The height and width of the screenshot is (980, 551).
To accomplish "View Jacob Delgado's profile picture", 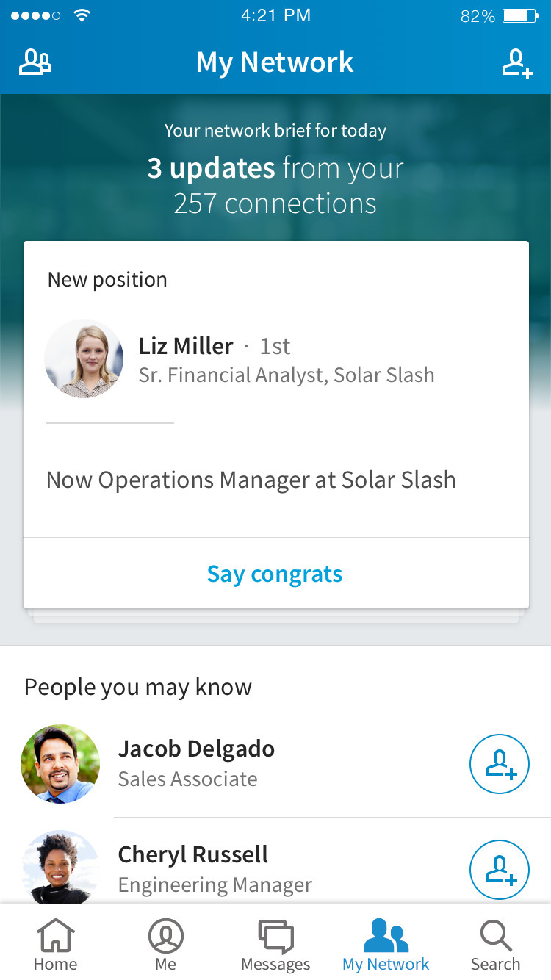I will (60, 764).
